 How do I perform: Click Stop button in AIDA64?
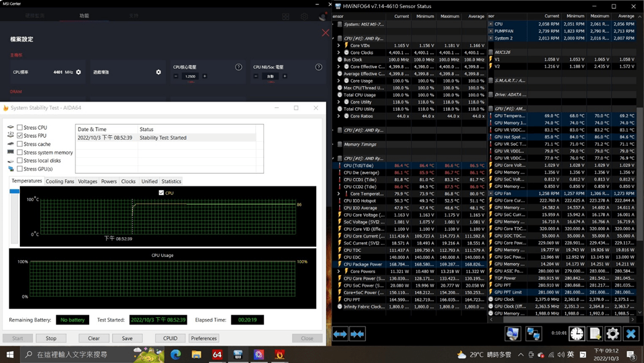click(51, 338)
